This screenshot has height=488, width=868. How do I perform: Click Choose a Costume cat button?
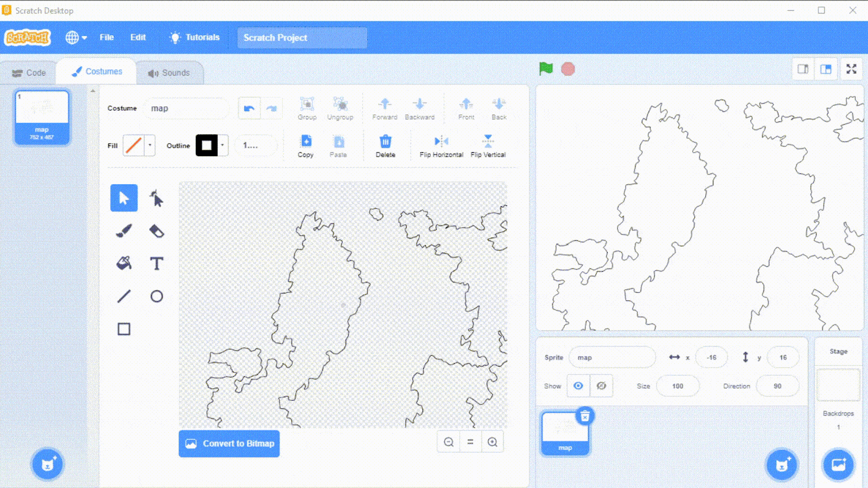pos(48,465)
